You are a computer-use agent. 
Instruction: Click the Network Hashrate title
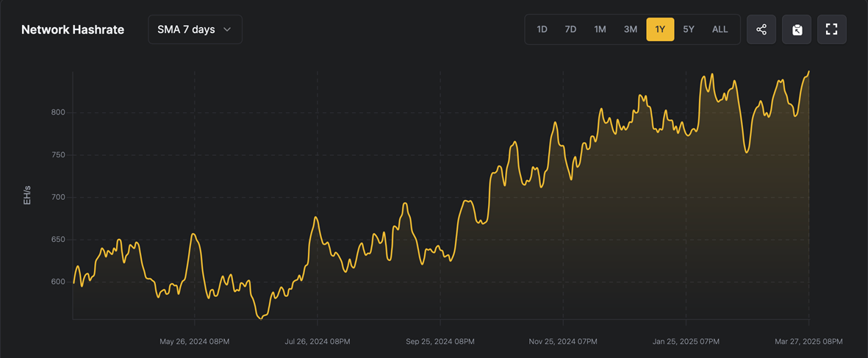click(x=73, y=30)
